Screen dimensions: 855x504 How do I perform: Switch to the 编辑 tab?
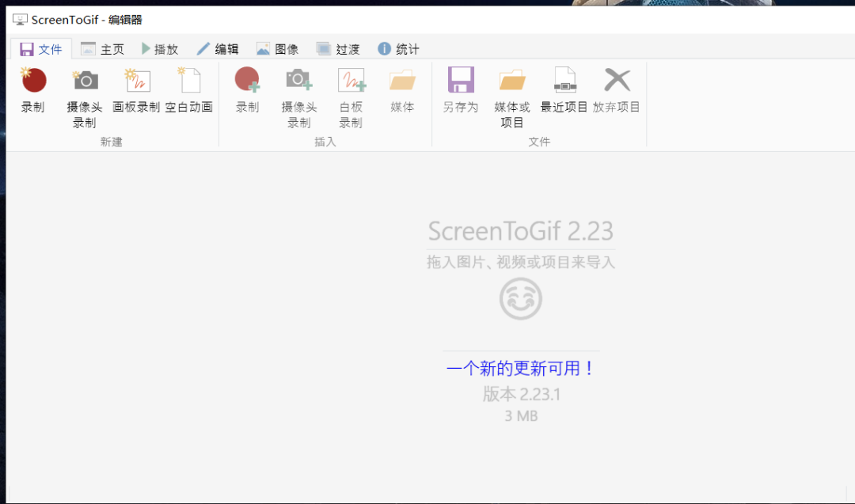(x=218, y=48)
